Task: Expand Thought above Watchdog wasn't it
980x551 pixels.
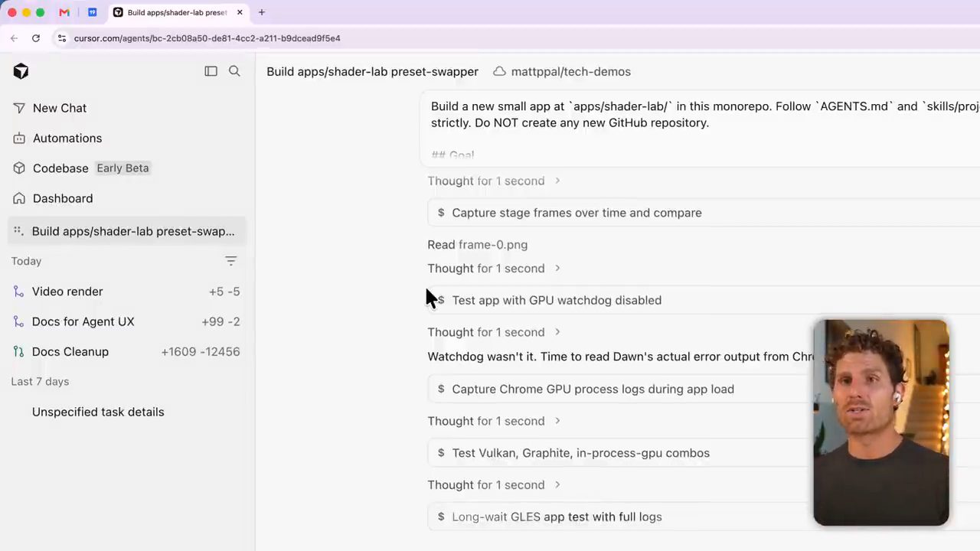Action: point(494,332)
